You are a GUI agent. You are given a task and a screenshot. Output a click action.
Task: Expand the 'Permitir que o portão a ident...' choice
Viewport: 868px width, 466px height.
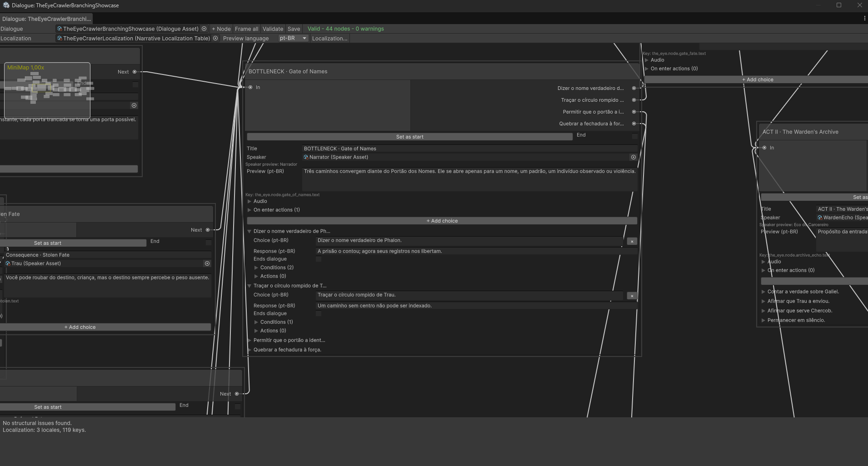[249, 340]
